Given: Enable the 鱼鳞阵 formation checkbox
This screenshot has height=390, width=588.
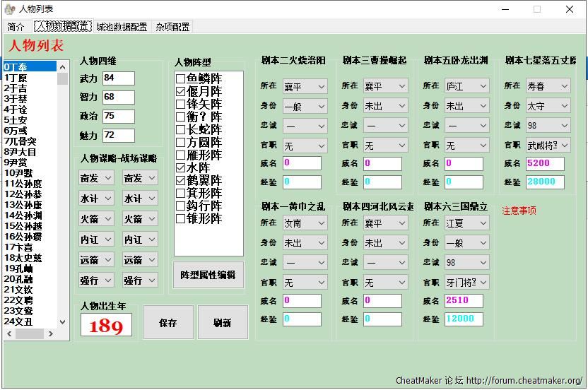Looking at the screenshot, I should tap(181, 79).
